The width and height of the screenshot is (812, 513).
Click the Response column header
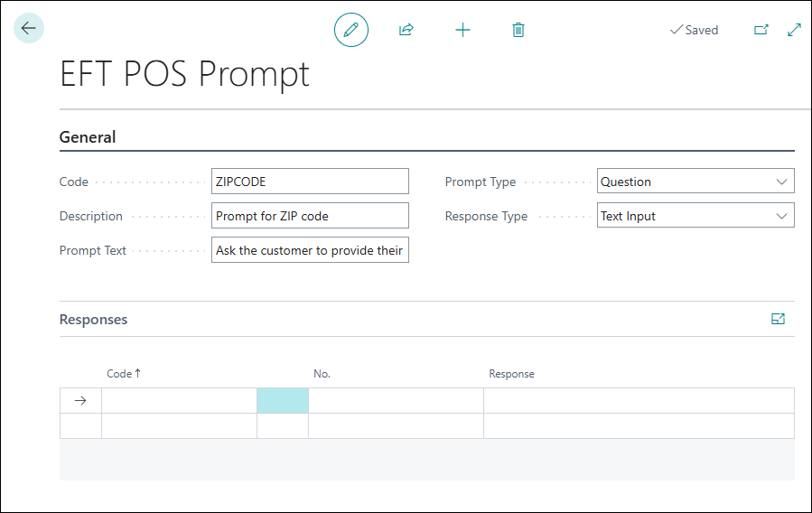511,374
